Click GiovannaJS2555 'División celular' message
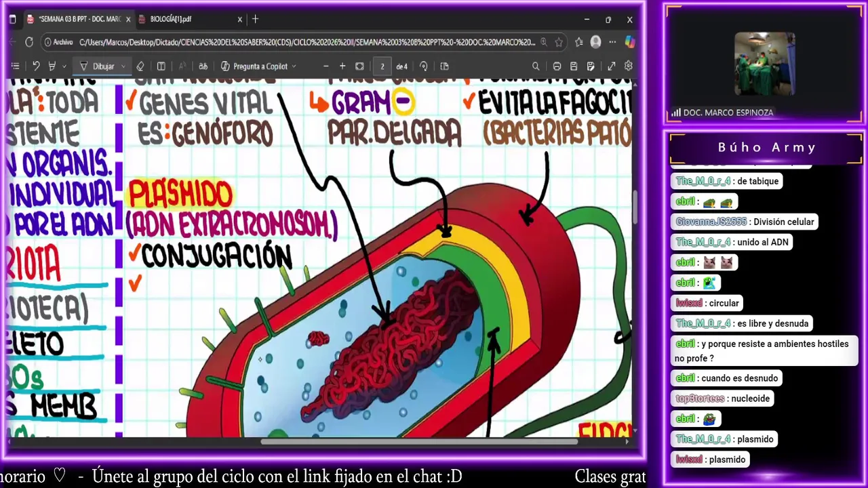 point(745,222)
